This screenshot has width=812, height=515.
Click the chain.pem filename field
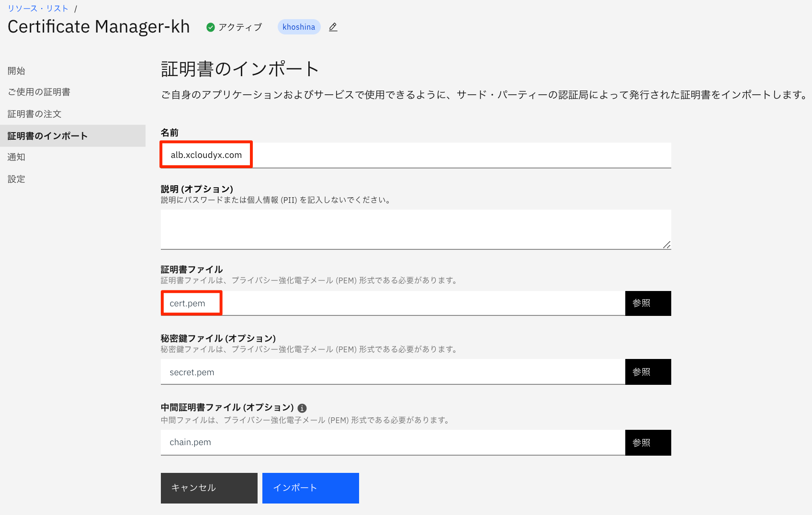tap(335, 442)
